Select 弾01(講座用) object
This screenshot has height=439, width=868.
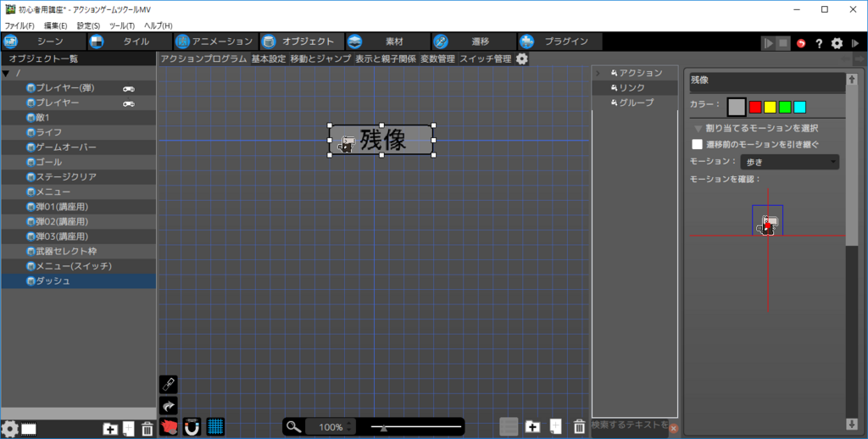click(79, 207)
